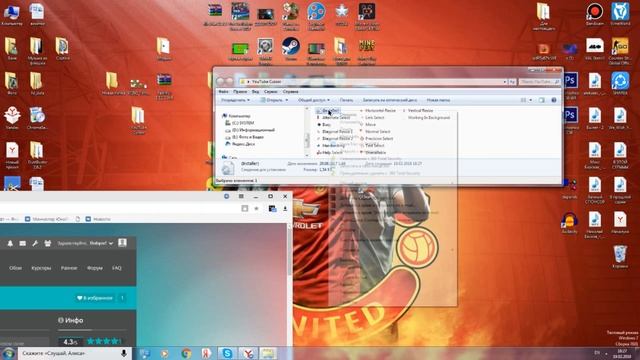Open the browser downloads arrow icon
Viewport: 640px width, 360px height.
[x=285, y=209]
